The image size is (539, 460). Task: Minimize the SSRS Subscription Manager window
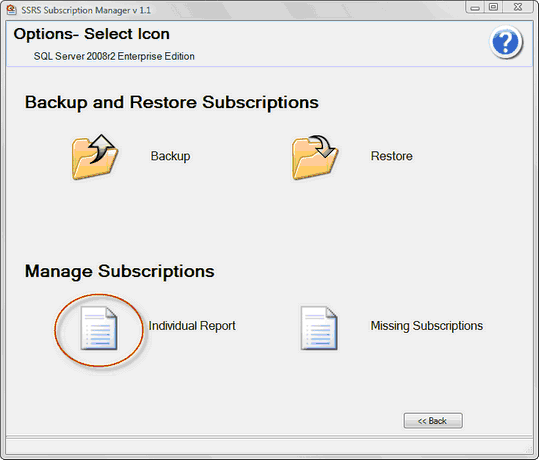(x=475, y=7)
